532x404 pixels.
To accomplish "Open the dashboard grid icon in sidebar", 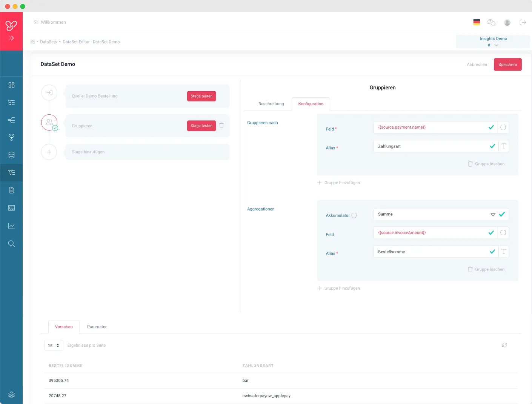I will 11,85.
